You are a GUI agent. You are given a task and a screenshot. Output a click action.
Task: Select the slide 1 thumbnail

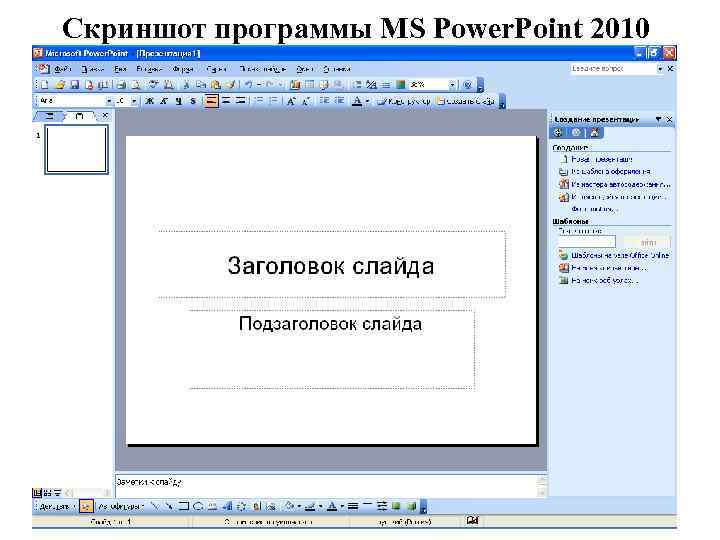click(x=77, y=150)
